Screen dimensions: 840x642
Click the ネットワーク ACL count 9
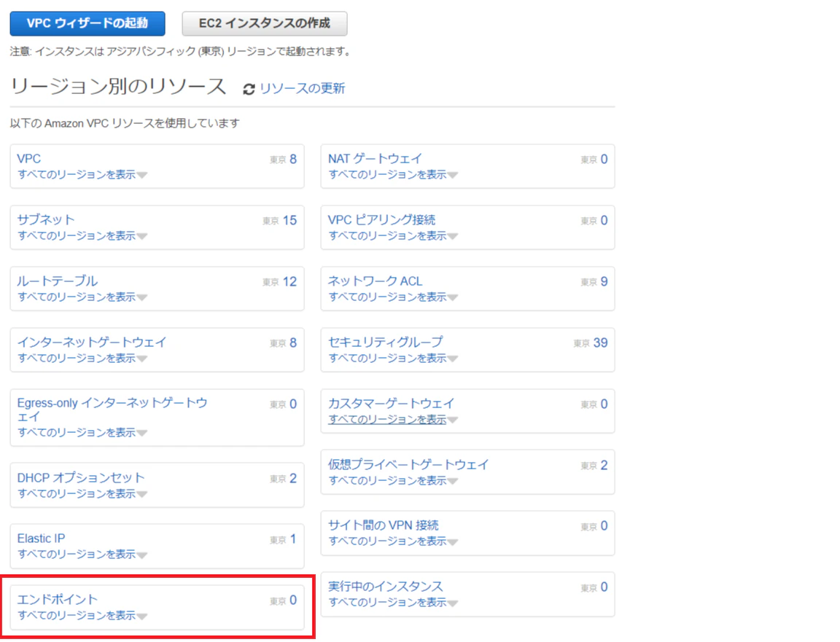(x=604, y=281)
